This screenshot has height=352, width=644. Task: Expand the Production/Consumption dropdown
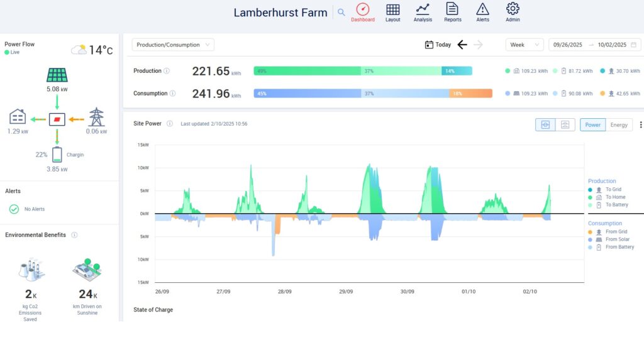(173, 45)
